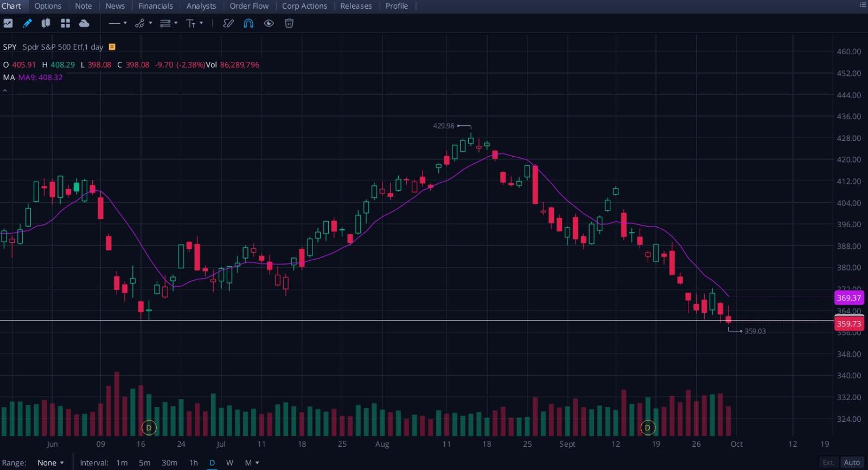Screen dimensions: 868x470
Task: Set interval to 1h
Action: (x=194, y=462)
